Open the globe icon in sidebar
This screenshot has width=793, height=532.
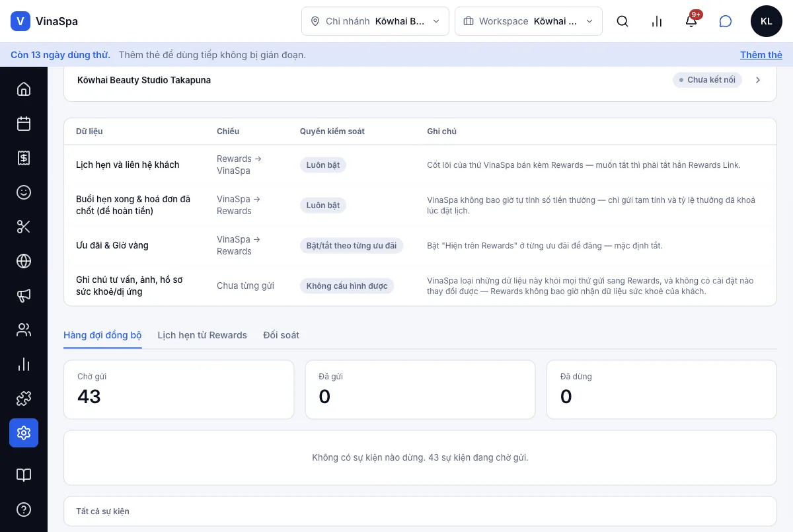point(24,261)
